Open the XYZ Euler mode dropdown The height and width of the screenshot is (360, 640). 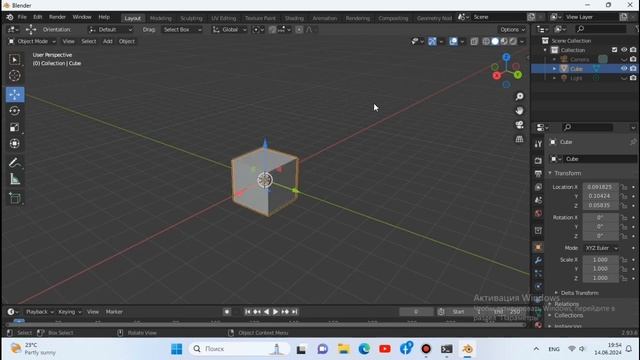pos(601,248)
